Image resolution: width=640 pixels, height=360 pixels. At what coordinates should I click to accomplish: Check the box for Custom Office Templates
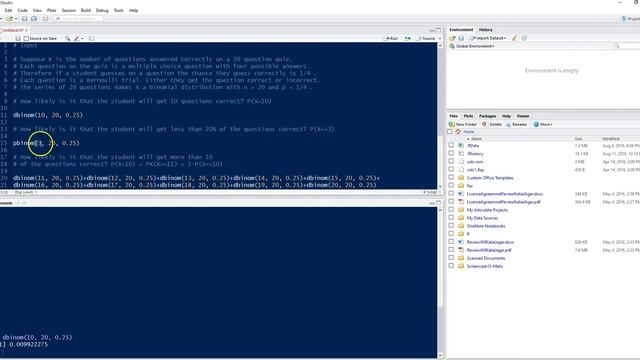(x=451, y=177)
